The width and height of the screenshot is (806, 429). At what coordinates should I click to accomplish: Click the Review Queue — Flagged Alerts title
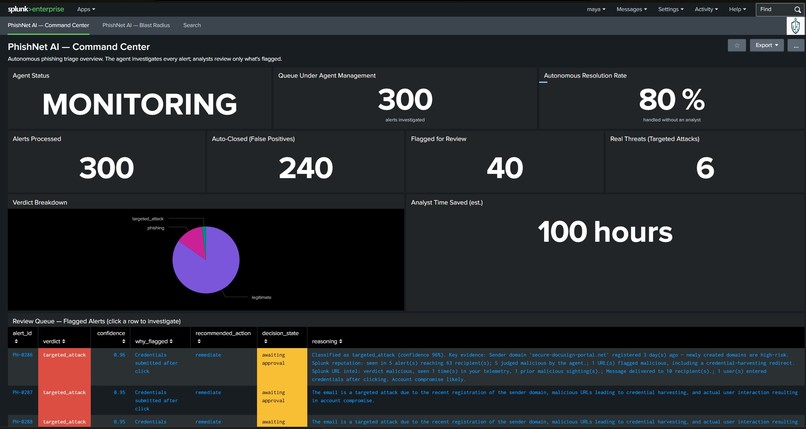tap(97, 321)
